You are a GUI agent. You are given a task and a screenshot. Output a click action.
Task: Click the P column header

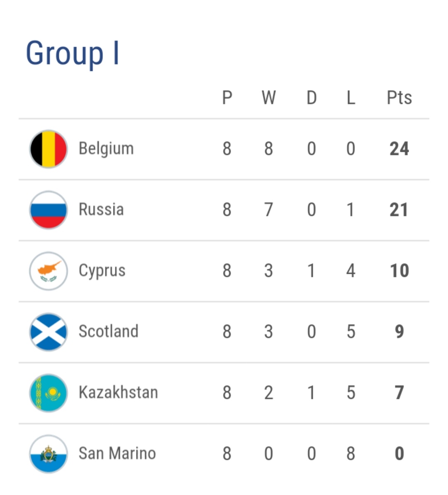227,98
